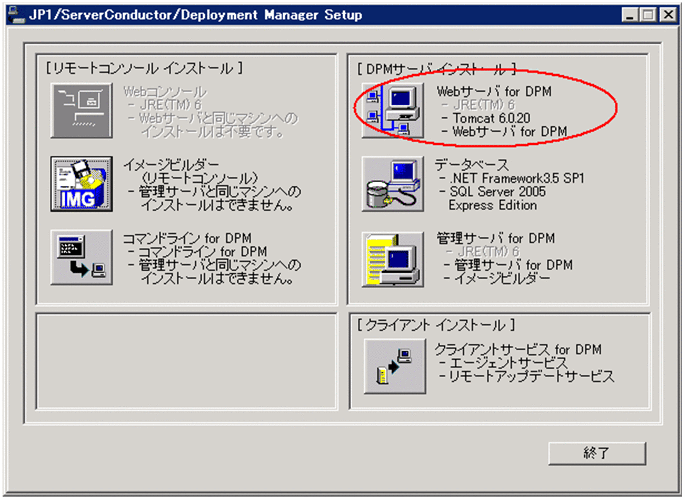Start Web Server for DPM install icon
This screenshot has height=500, width=685.
click(393, 111)
